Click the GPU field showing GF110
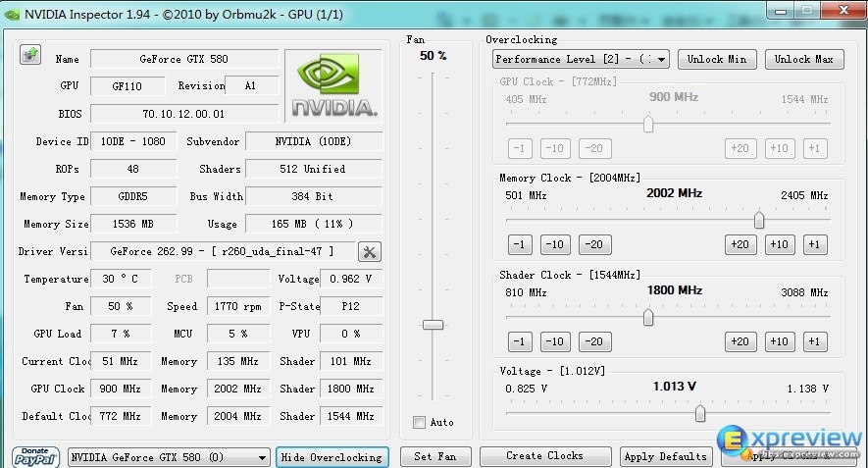 click(128, 86)
